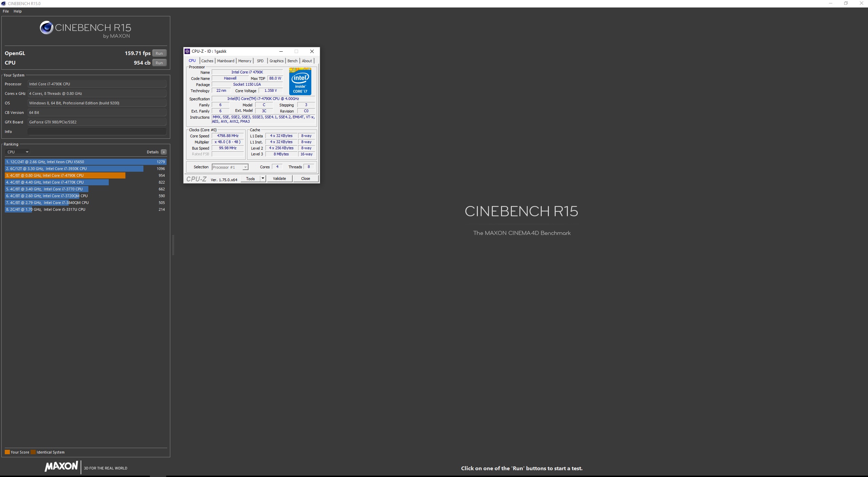868x477 pixels.
Task: Click the OS field Windows 8 64 Bit
Action: pyautogui.click(x=97, y=103)
